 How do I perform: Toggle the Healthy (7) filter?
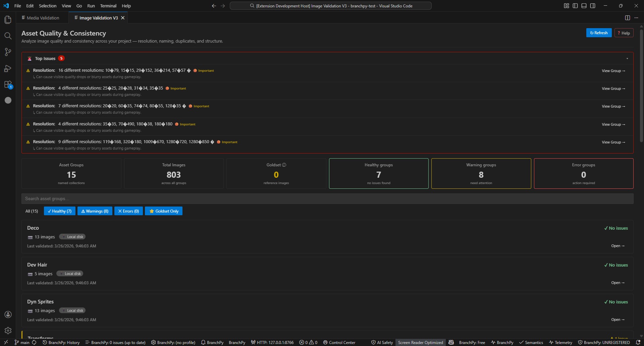(x=60, y=211)
